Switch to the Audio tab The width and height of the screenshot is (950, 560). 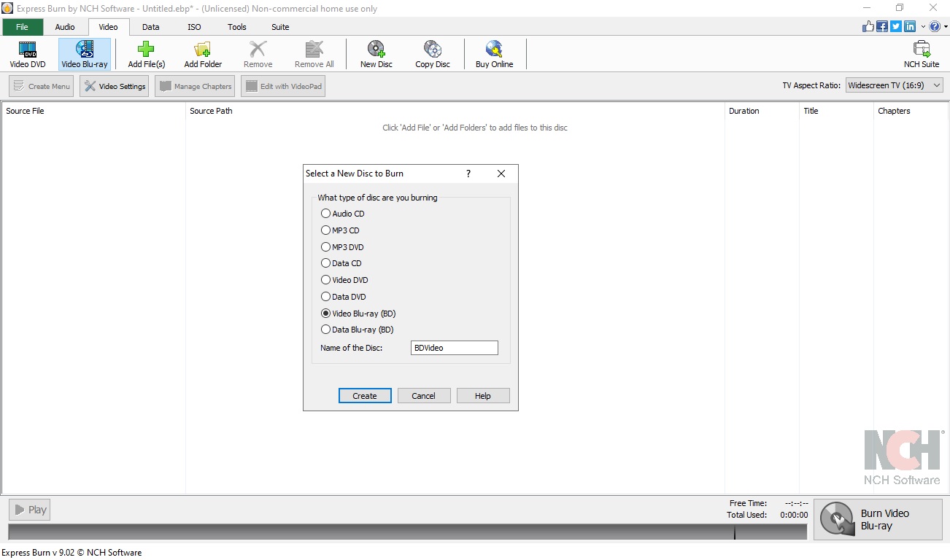point(65,27)
